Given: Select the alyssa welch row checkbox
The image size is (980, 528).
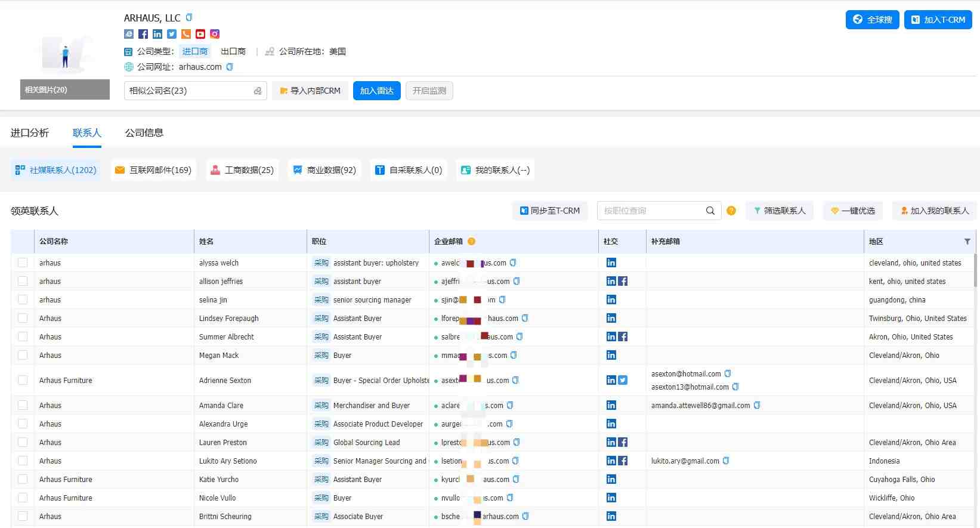Looking at the screenshot, I should click(x=23, y=263).
